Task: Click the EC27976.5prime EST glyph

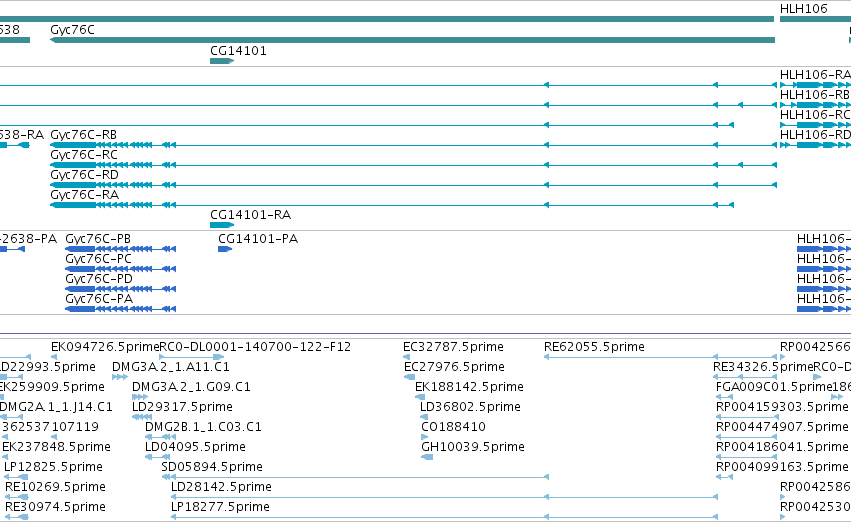Action: (x=410, y=377)
